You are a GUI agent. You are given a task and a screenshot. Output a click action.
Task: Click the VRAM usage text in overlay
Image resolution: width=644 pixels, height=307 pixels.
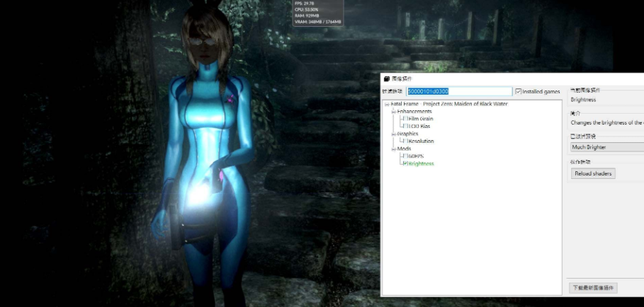click(x=318, y=22)
